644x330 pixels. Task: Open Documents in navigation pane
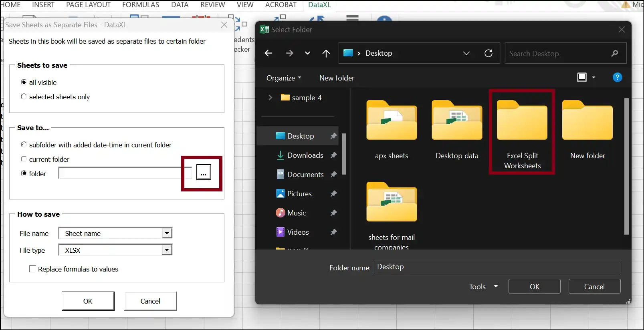click(x=305, y=175)
